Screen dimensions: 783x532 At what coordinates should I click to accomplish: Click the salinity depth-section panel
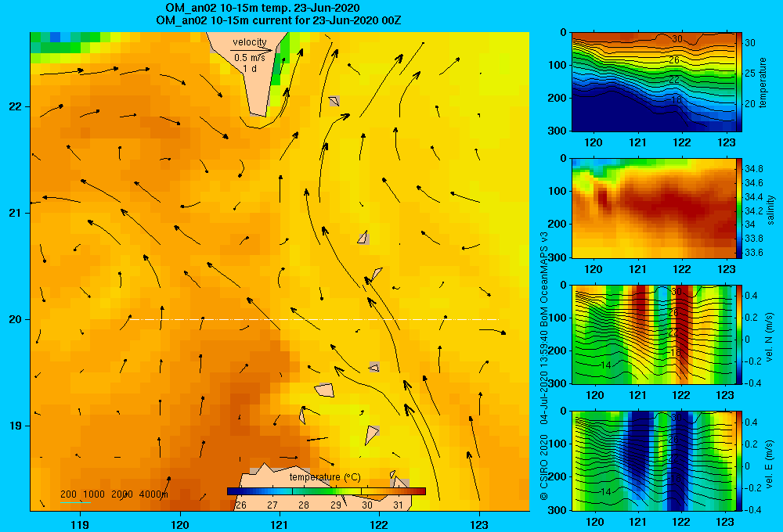(x=654, y=208)
